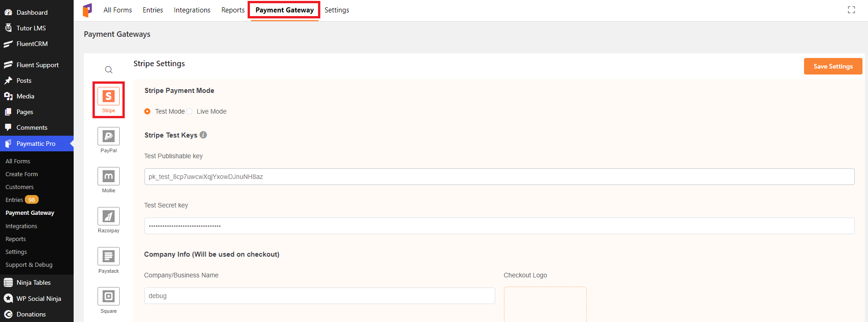
Task: Open Customers in the sidebar submenu
Action: tap(19, 187)
